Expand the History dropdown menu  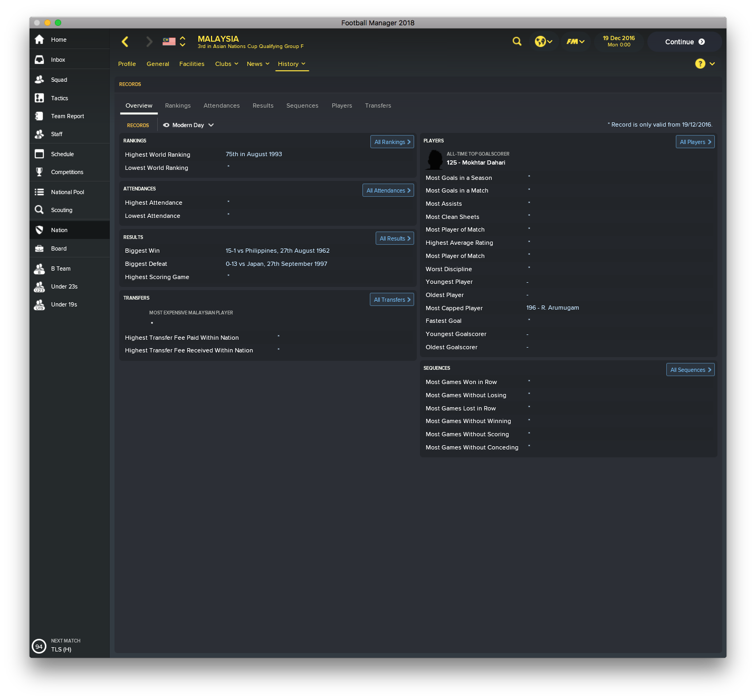[292, 64]
